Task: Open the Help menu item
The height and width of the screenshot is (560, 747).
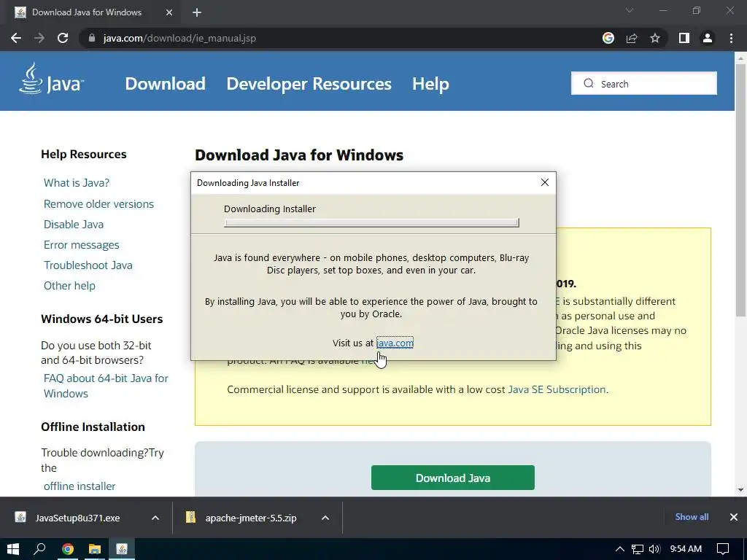Action: 430,84
